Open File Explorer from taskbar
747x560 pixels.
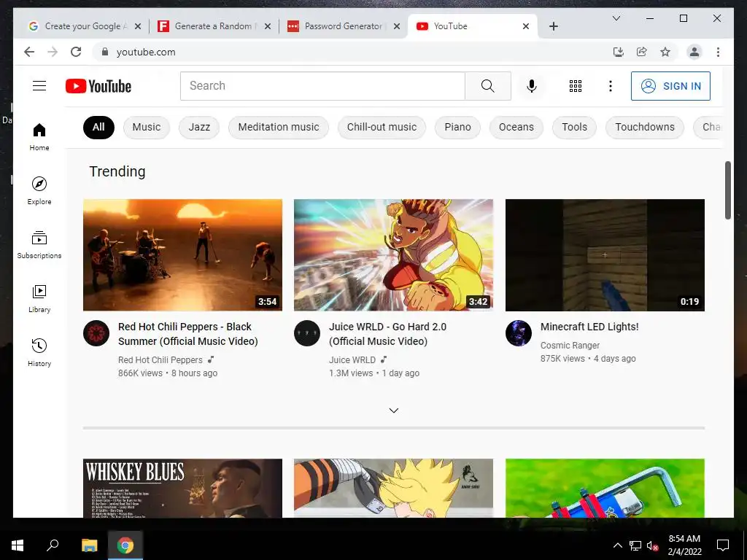tap(89, 545)
